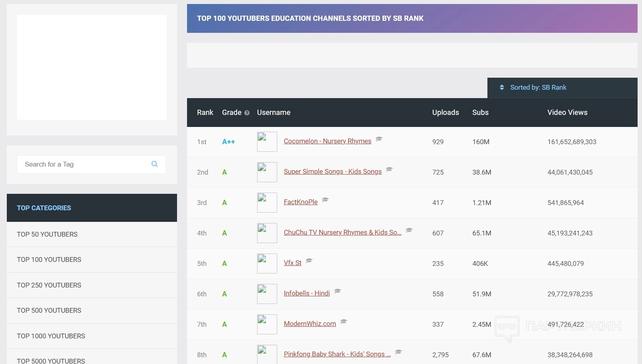This screenshot has height=364, width=642.
Task: Click the education cap icon beside Vfx St
Action: pyautogui.click(x=309, y=261)
